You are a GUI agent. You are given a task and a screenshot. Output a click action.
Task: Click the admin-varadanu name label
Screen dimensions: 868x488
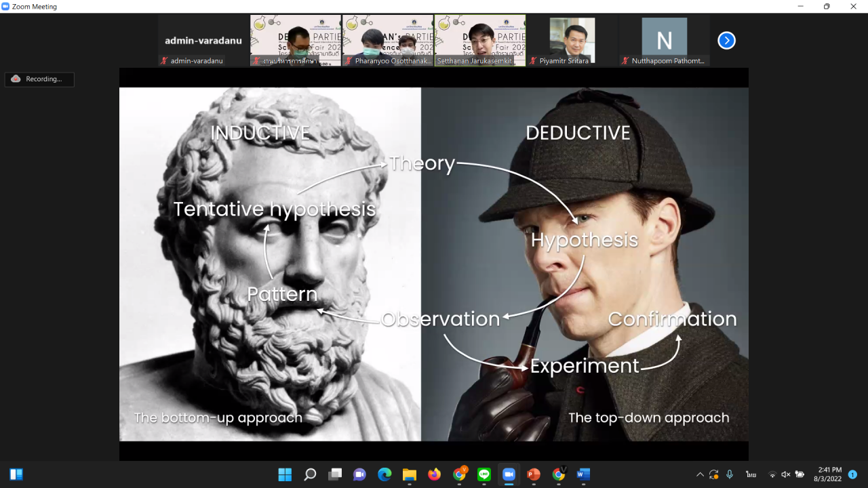(197, 60)
